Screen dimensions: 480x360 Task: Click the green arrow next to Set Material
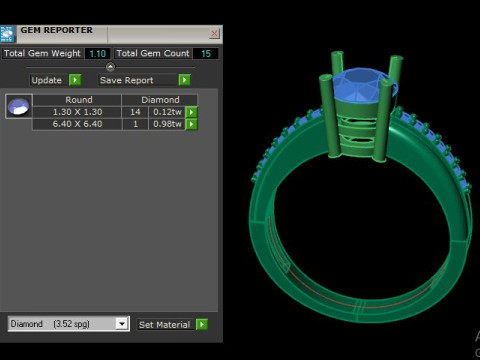pos(202,324)
